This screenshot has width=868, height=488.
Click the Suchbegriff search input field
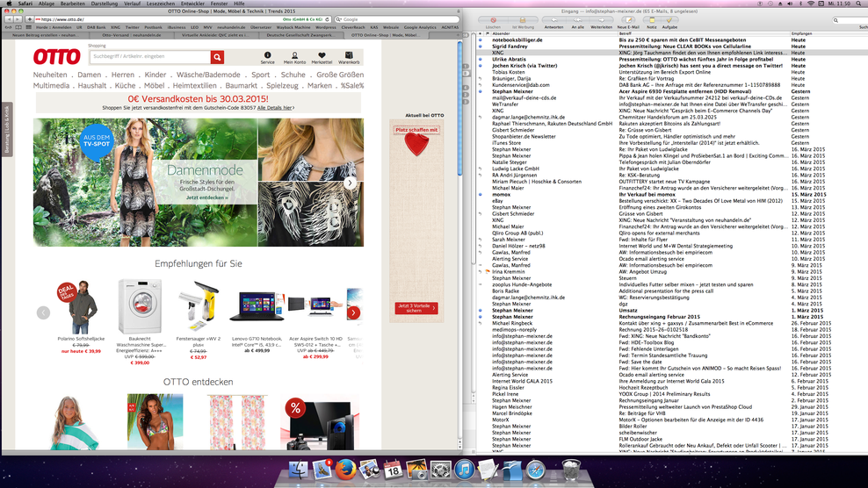(x=149, y=56)
